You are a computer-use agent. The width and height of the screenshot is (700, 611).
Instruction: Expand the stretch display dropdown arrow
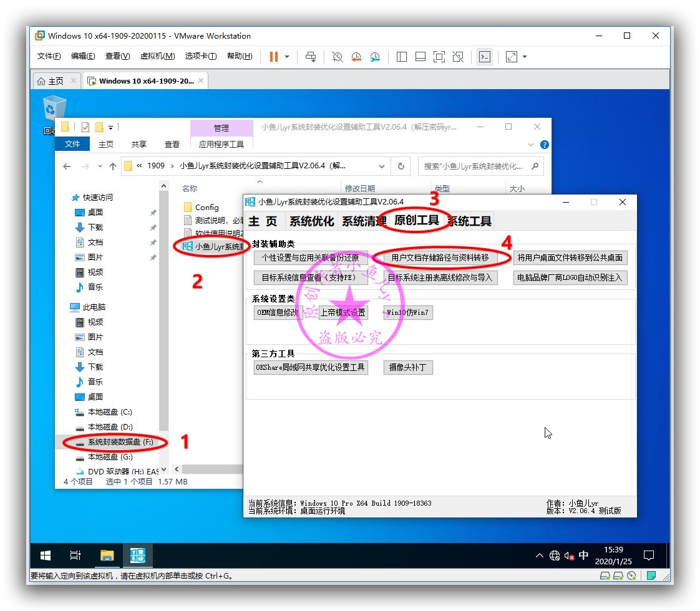525,57
